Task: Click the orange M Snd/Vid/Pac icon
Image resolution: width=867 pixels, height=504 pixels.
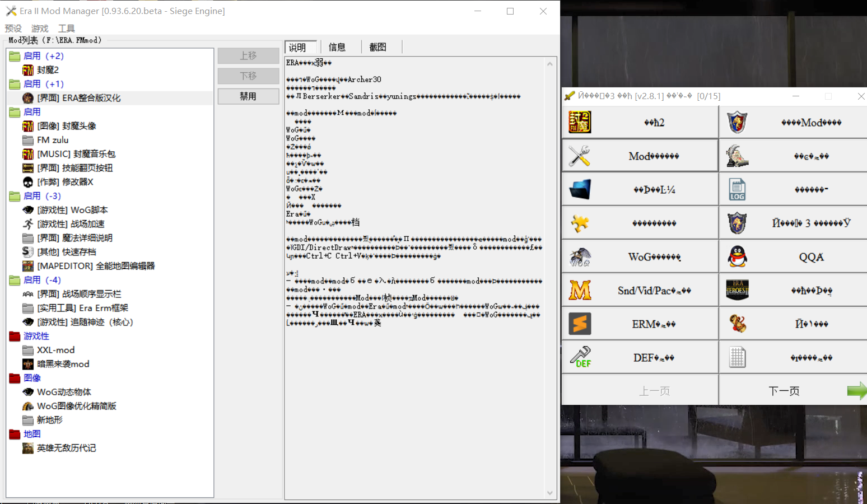Action: point(580,290)
